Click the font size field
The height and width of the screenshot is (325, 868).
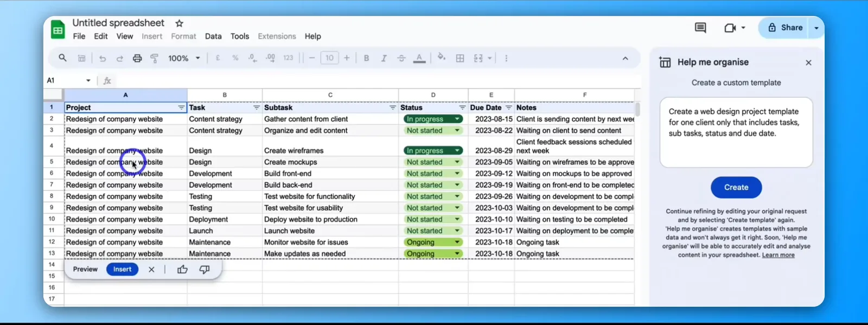(x=329, y=58)
